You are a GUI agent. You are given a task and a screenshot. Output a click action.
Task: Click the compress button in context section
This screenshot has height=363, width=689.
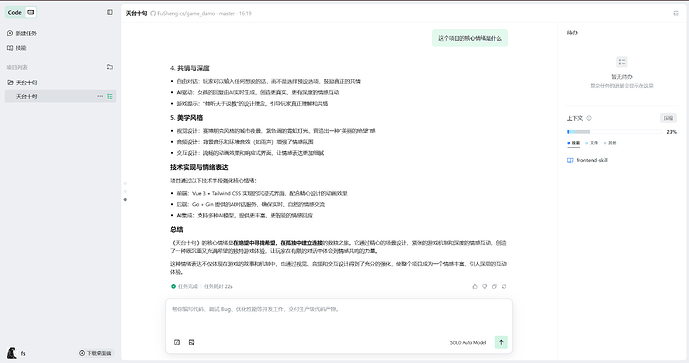pos(668,118)
